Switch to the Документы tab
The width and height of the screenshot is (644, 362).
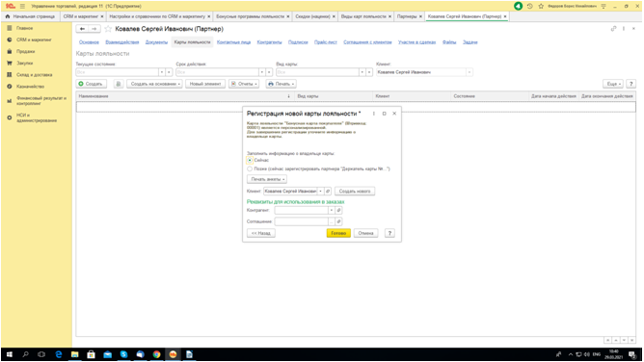(156, 42)
